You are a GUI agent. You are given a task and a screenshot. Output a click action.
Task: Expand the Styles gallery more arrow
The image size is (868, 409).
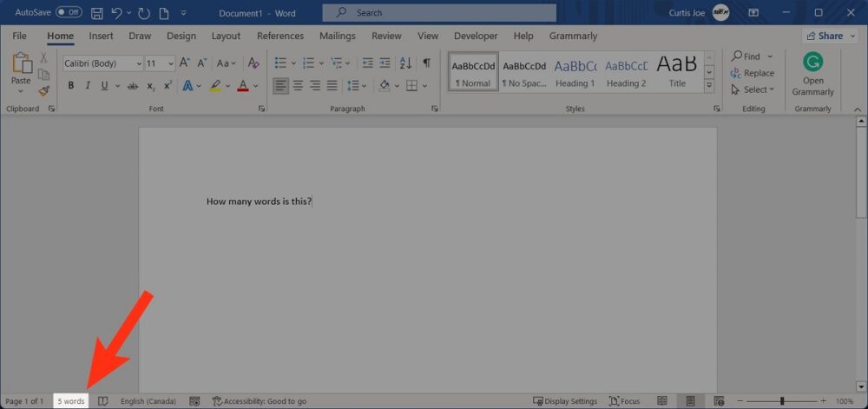click(709, 86)
